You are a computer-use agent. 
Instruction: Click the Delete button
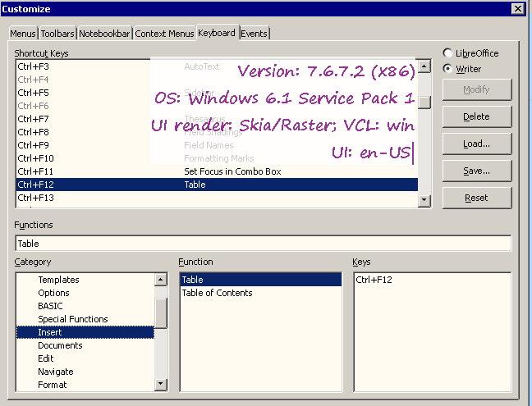(x=477, y=116)
